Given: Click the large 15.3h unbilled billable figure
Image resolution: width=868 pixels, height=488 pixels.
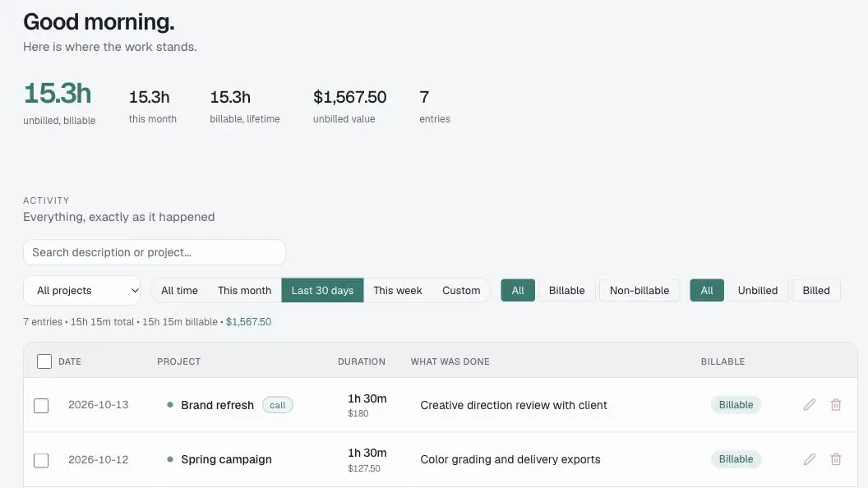Looking at the screenshot, I should [x=58, y=94].
